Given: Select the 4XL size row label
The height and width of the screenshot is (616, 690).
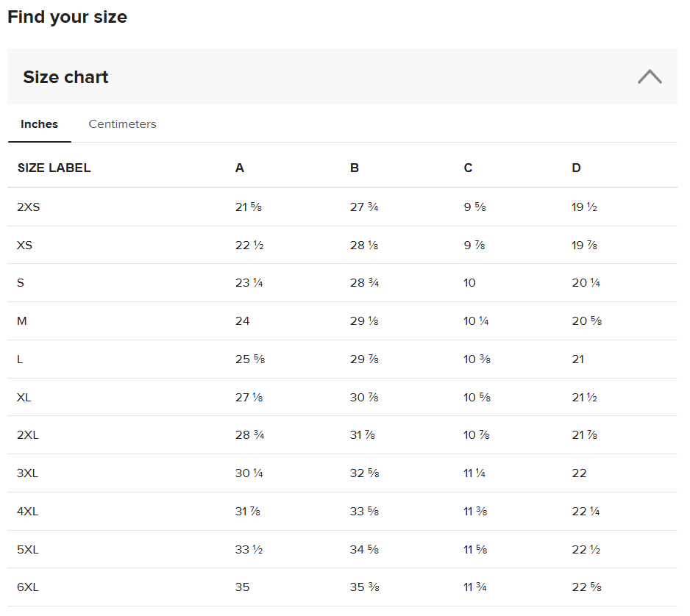Looking at the screenshot, I should [27, 512].
